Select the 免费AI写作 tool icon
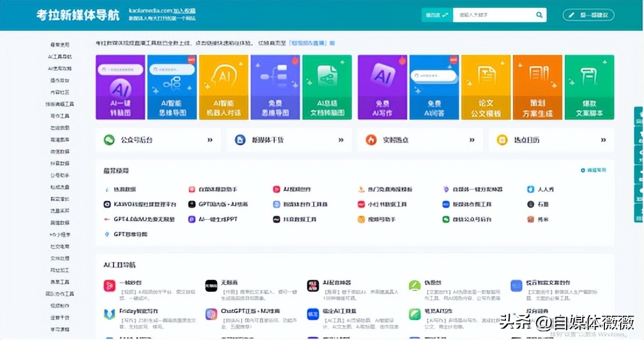This screenshot has height=340, width=644. coord(382,80)
